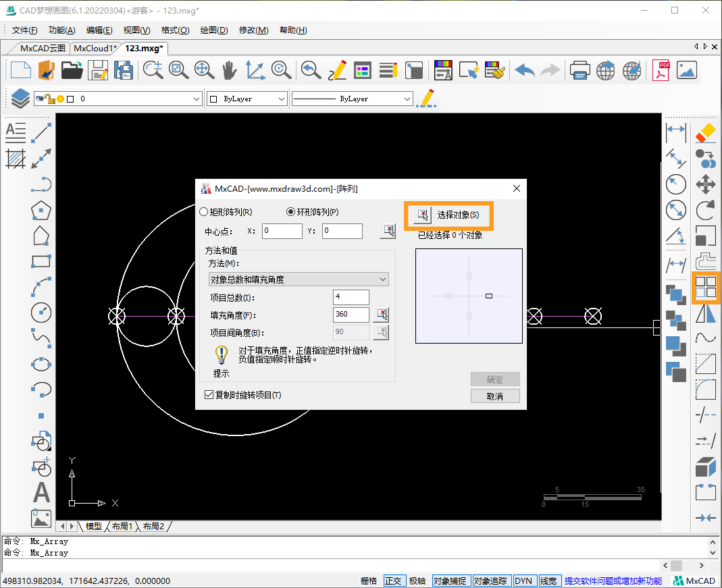The height and width of the screenshot is (588, 722).
Task: Click the 选择对象(S) button
Action: coord(448,215)
